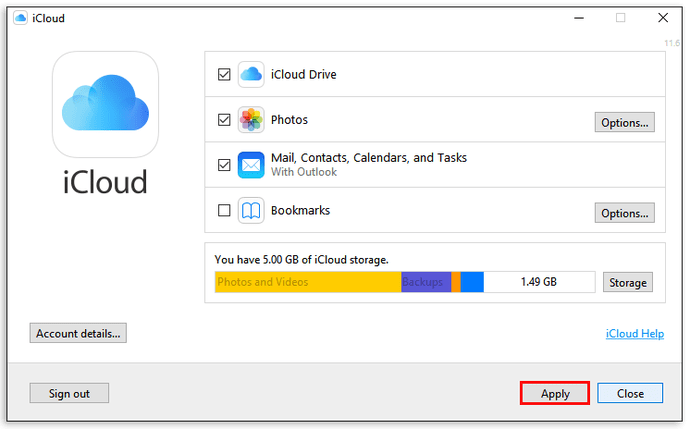Apply the current iCloud settings
This screenshot has width=690, height=429.
coord(555,393)
